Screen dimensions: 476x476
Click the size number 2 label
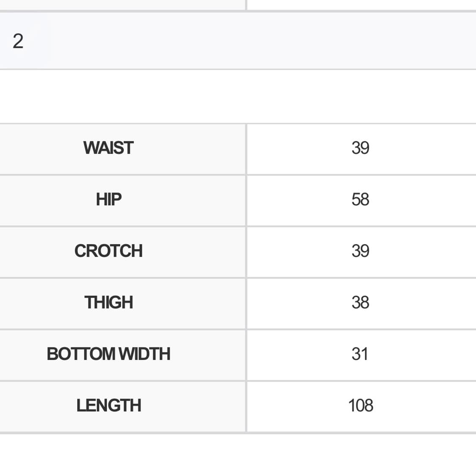click(18, 41)
